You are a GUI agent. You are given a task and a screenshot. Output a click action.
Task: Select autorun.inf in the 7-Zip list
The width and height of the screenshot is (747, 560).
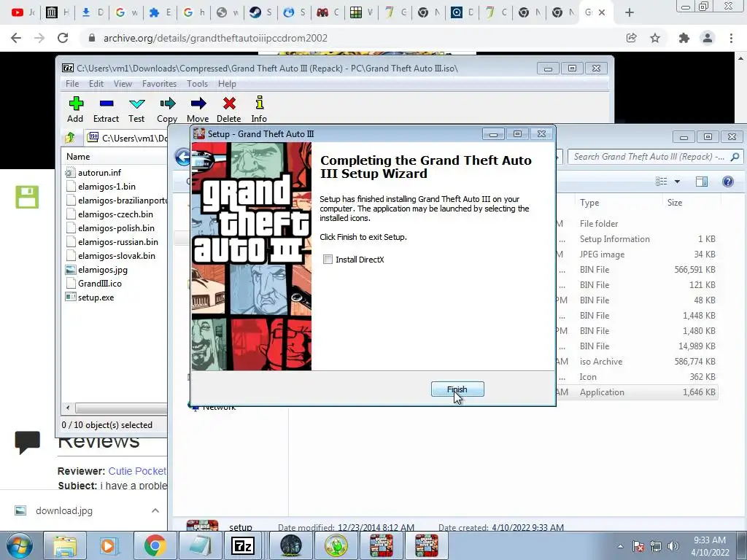[99, 172]
